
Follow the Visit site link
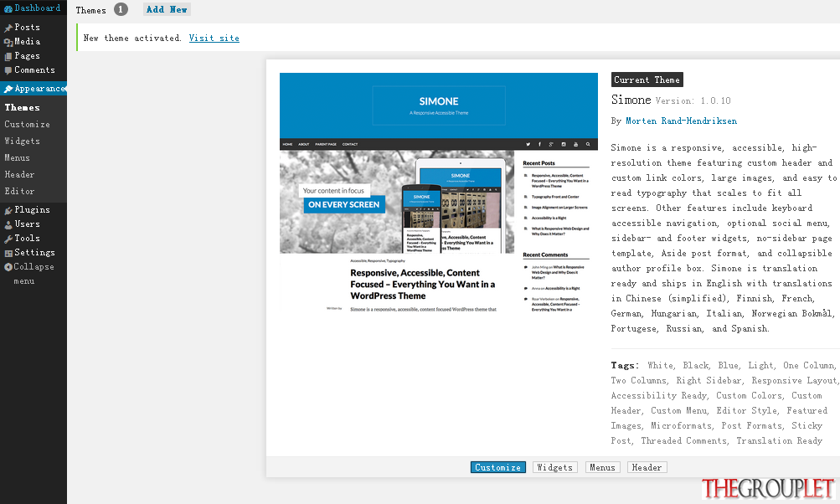[x=214, y=38]
